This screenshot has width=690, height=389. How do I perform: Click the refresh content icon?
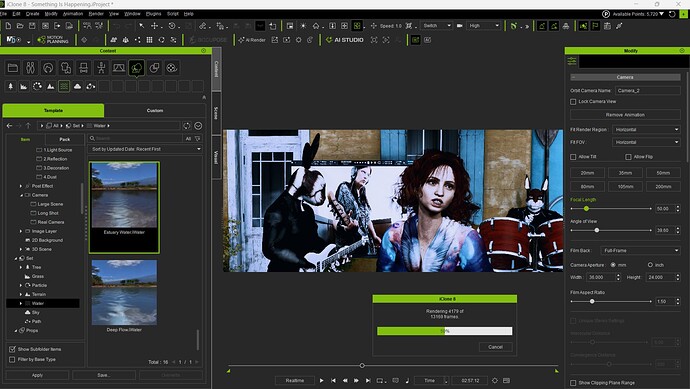[x=187, y=126]
